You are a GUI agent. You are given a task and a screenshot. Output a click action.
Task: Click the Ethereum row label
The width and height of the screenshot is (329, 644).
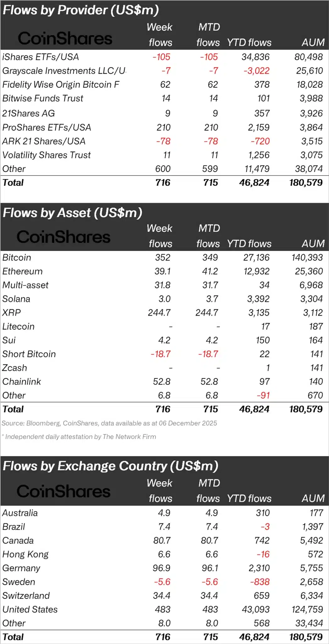point(22,271)
